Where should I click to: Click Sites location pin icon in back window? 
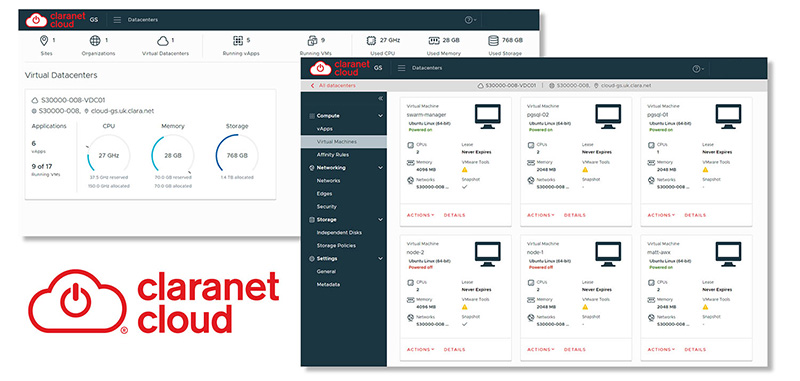pyautogui.click(x=44, y=40)
